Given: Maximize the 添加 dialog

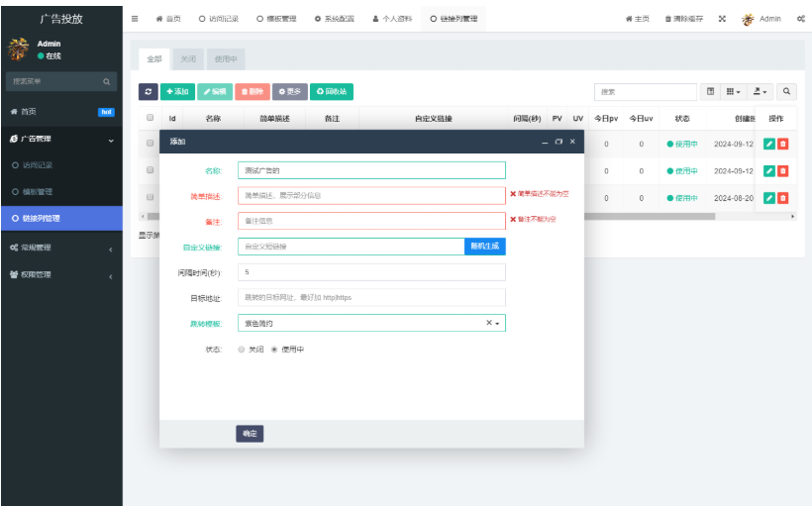Looking at the screenshot, I should (558, 142).
